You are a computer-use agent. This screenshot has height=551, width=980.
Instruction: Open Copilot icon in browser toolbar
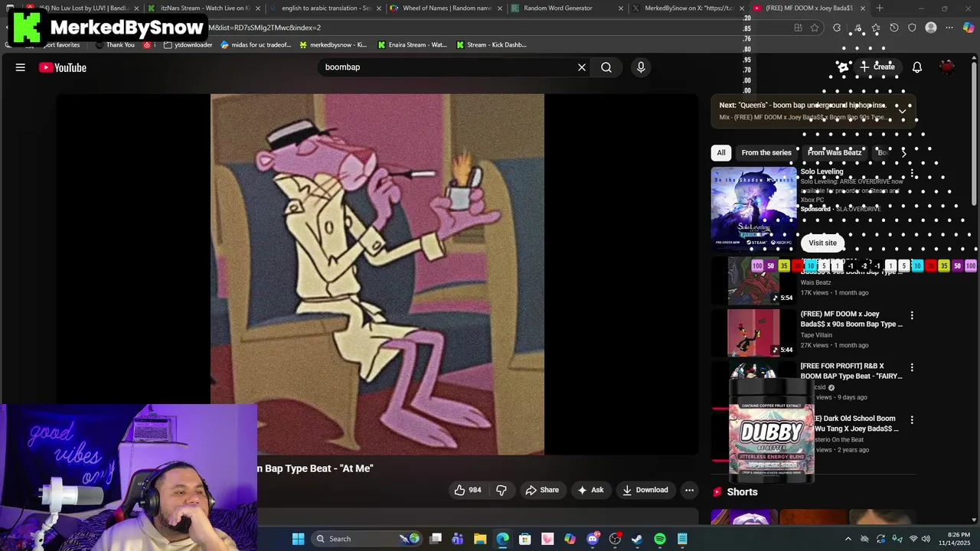pos(969,28)
